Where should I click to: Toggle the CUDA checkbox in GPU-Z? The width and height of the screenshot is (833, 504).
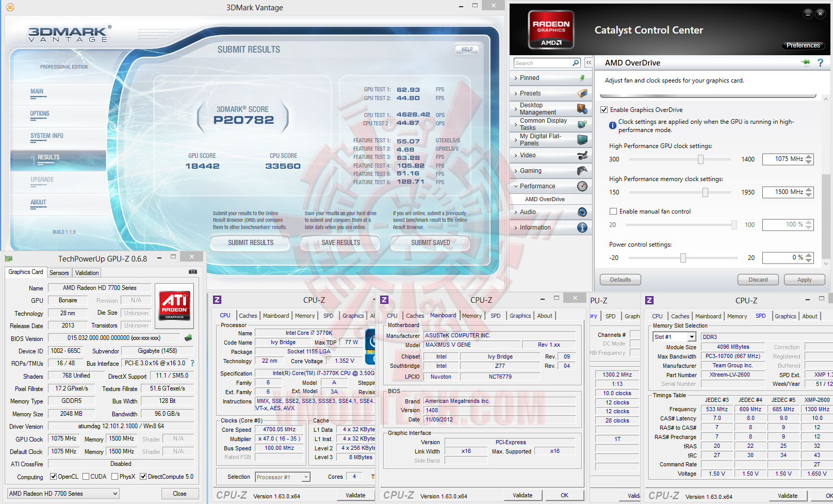(86, 477)
